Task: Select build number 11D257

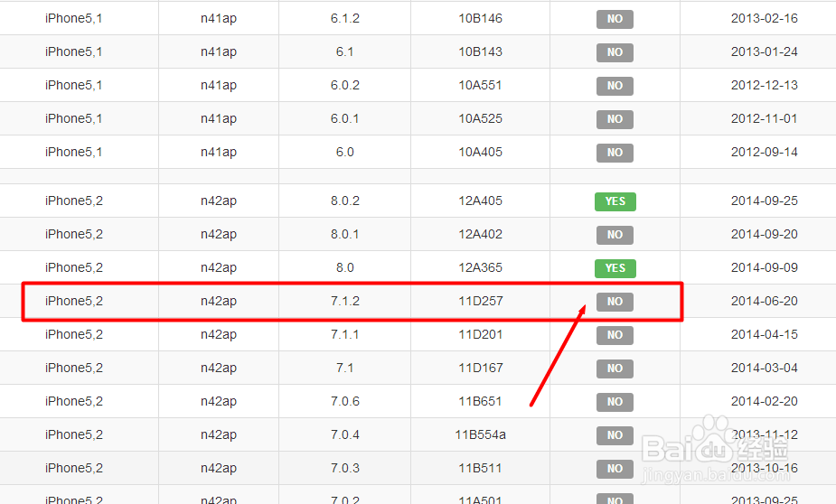Action: pos(481,301)
